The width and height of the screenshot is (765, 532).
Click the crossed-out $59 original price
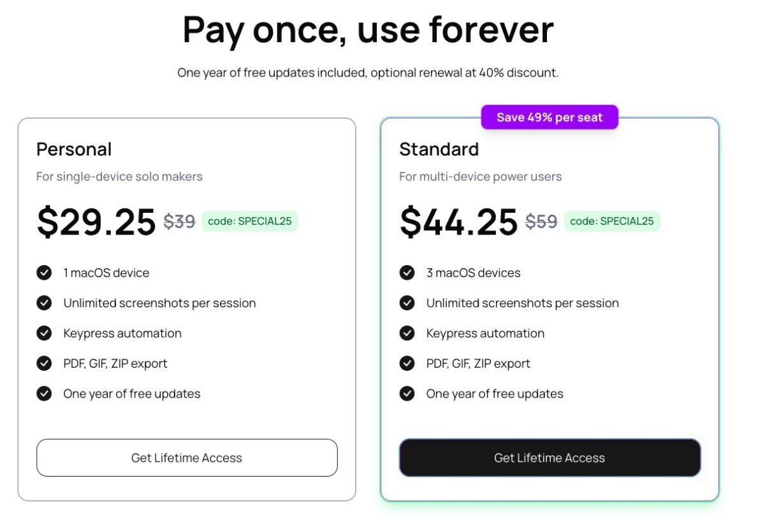pos(541,221)
